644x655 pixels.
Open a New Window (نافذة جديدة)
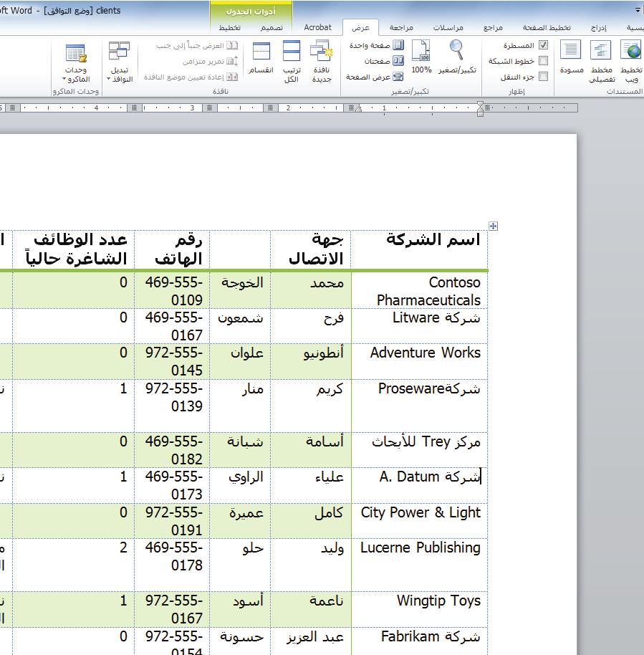click(x=321, y=62)
